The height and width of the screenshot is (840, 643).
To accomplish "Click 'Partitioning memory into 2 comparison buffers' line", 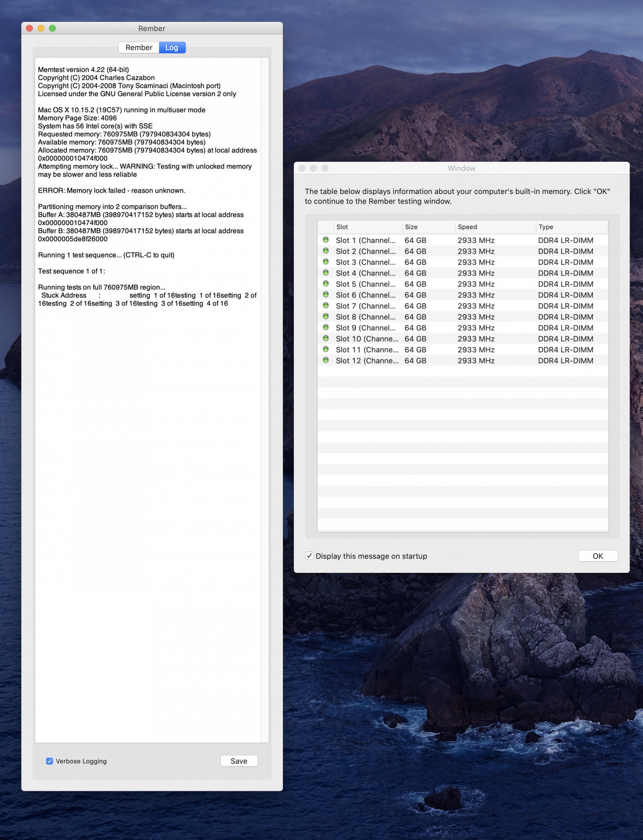I will coord(112,207).
